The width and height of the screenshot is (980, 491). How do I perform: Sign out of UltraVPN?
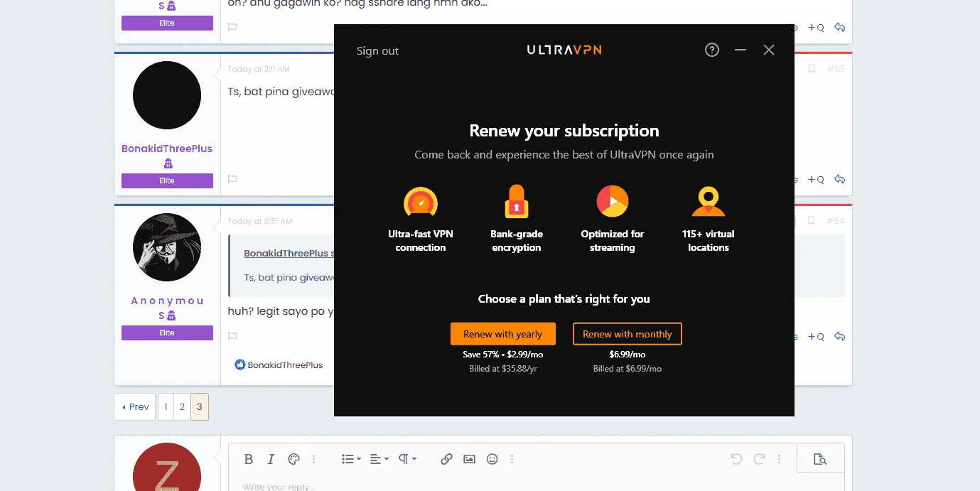(377, 51)
